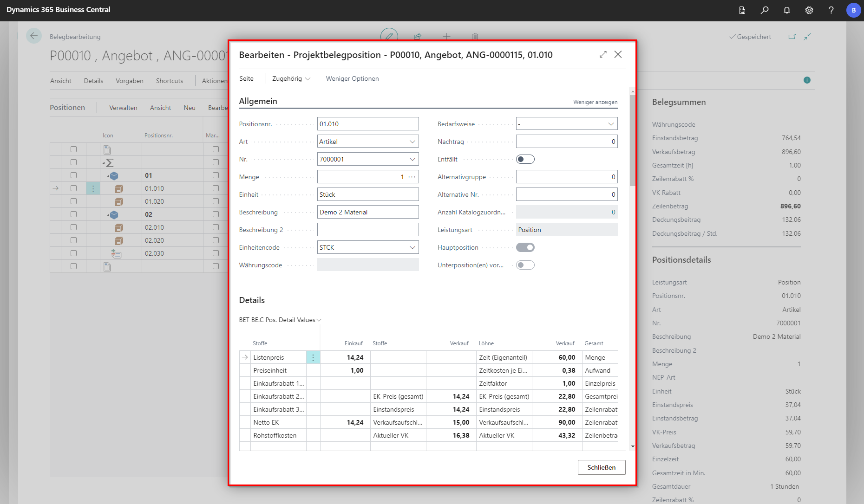Click the Schließen button

coord(601,467)
